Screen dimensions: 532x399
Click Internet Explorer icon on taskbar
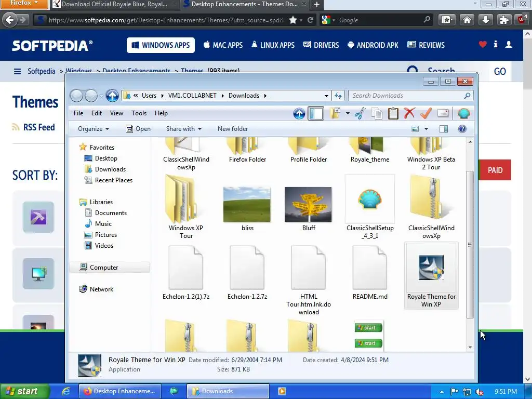point(66,391)
